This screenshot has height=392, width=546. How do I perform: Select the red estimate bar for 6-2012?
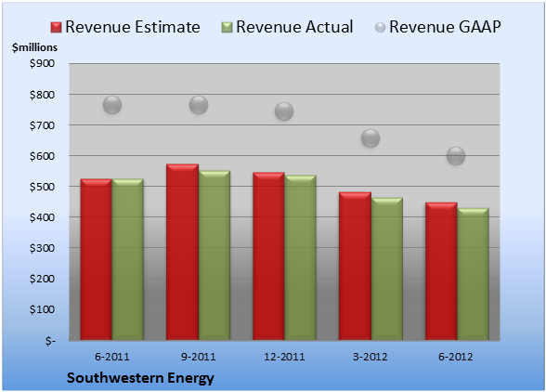441,271
